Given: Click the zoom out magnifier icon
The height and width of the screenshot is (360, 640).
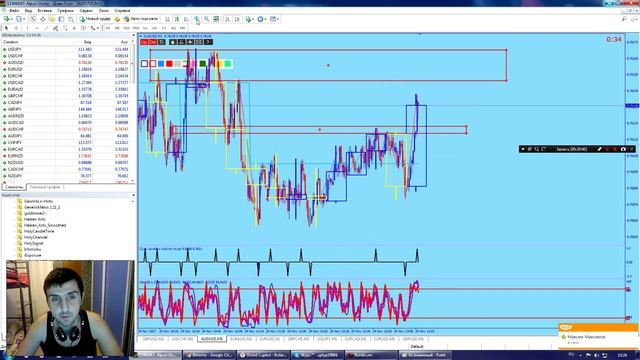Looking at the screenshot, I should [207, 19].
